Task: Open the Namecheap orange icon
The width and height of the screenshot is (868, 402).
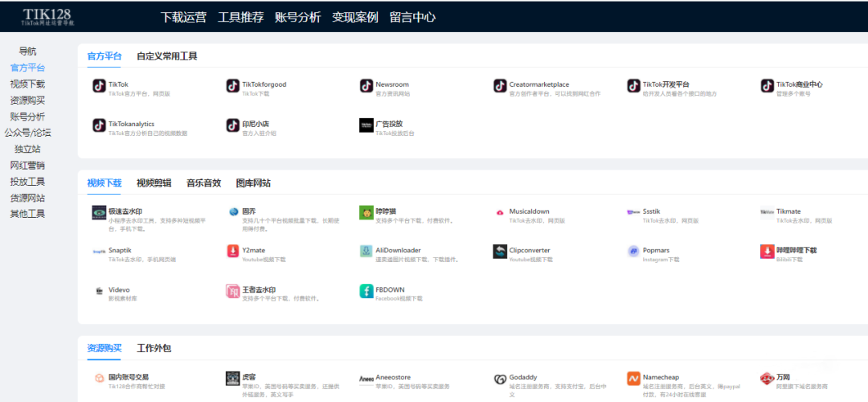Action: tap(633, 379)
